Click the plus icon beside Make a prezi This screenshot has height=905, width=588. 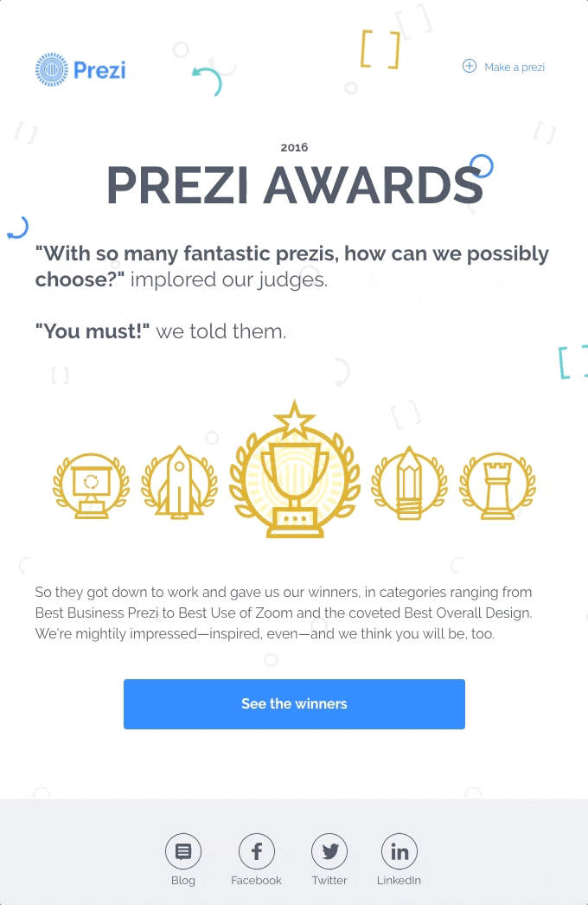pos(469,66)
